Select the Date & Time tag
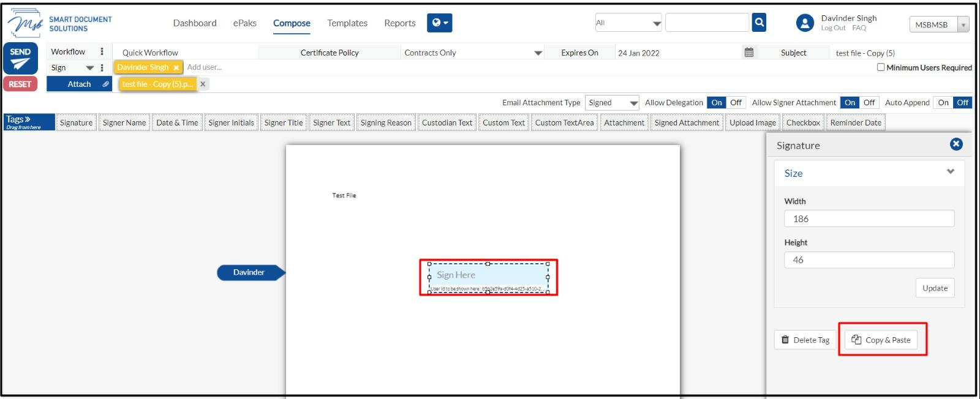980x399 pixels. point(177,122)
